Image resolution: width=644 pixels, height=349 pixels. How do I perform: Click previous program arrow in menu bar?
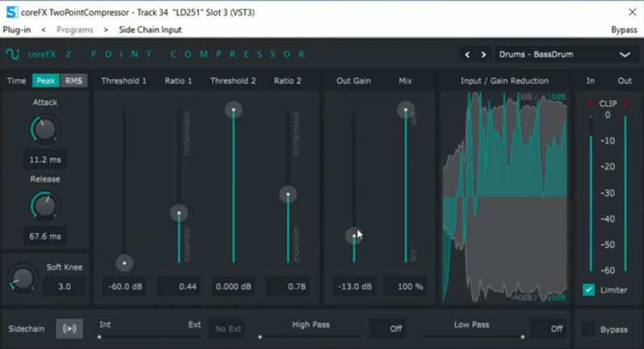pos(43,30)
